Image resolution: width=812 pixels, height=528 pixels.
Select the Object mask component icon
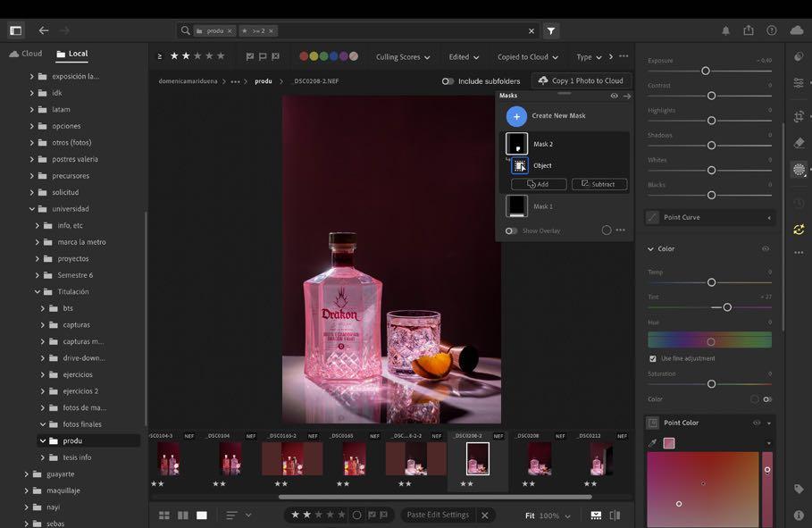coord(520,166)
